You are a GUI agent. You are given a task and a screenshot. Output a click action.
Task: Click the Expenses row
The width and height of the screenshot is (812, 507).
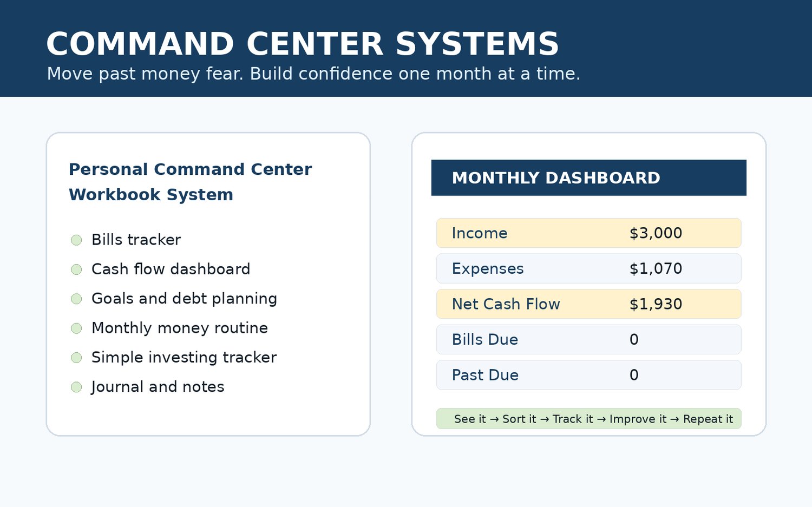[589, 268]
